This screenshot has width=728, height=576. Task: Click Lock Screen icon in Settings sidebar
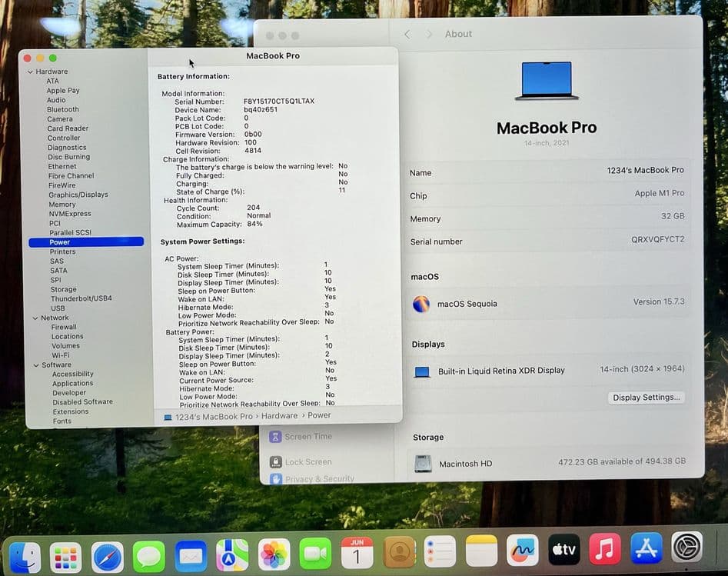(276, 461)
